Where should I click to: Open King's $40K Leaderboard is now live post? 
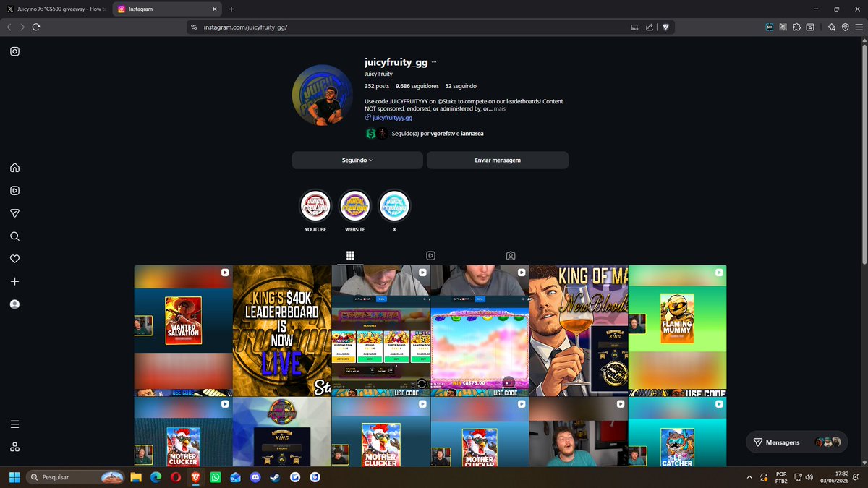coord(282,330)
